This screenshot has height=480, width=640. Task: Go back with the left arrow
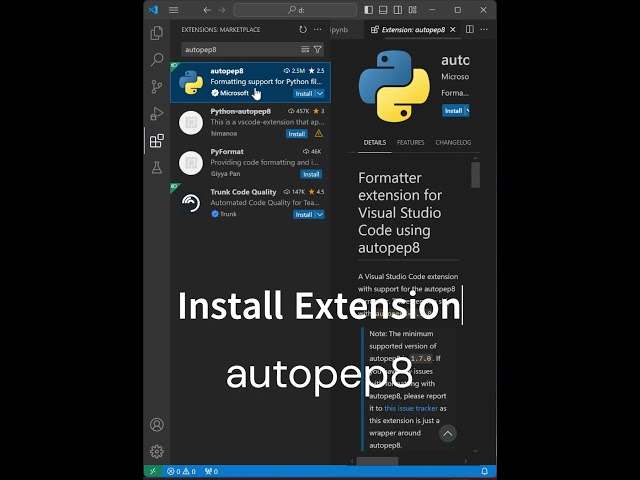[x=207, y=10]
